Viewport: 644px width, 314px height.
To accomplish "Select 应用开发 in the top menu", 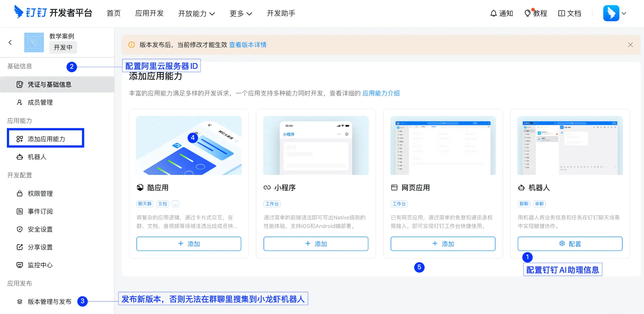I will pos(149,14).
